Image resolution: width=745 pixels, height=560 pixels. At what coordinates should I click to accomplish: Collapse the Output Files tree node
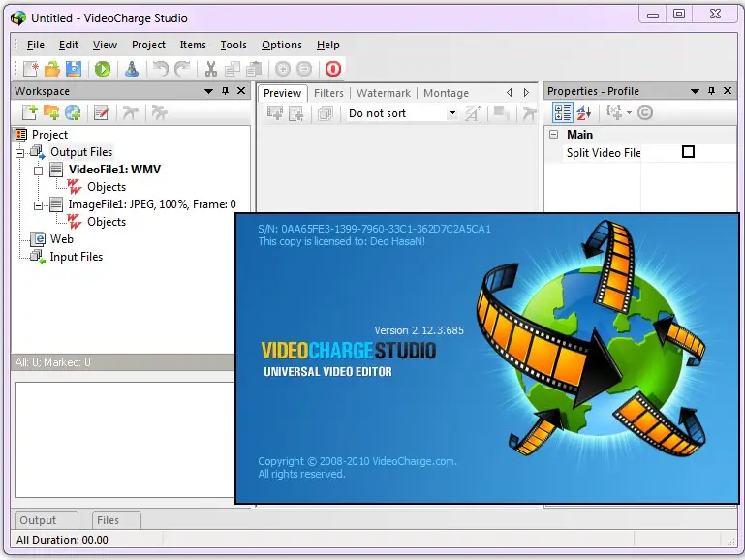[x=19, y=153]
